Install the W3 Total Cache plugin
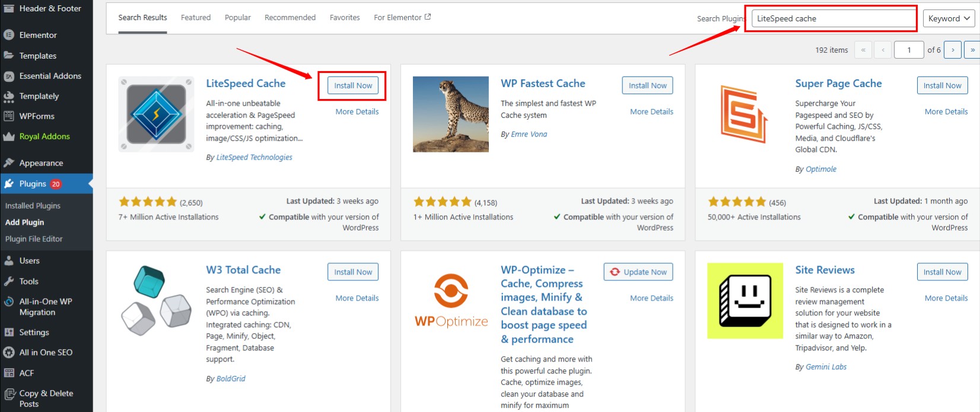980x412 pixels. click(353, 272)
